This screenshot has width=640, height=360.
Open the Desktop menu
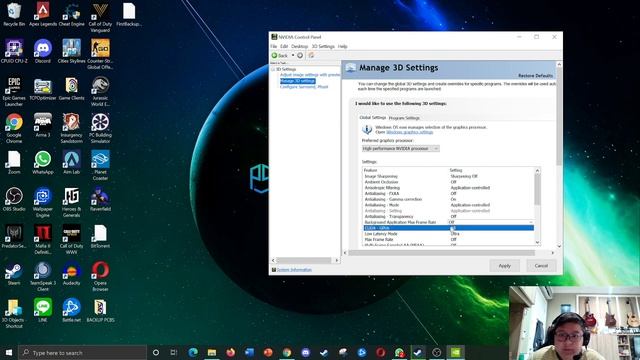pos(300,46)
